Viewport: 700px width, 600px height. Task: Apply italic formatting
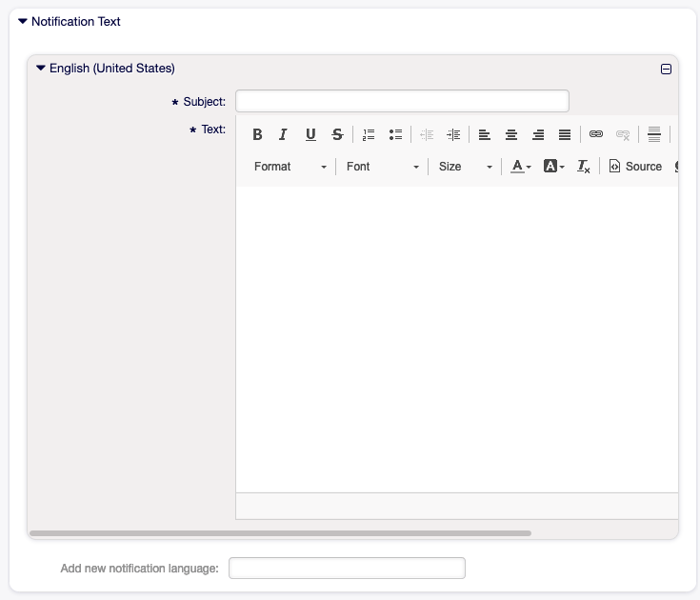tap(283, 135)
